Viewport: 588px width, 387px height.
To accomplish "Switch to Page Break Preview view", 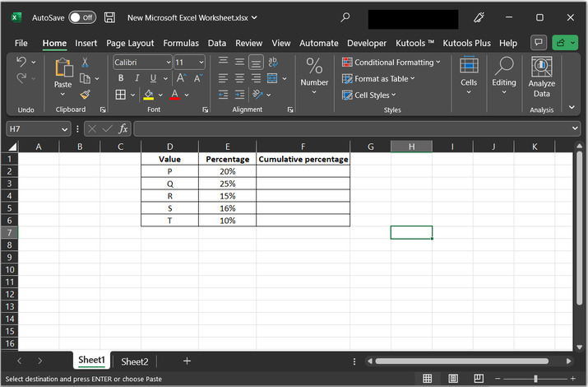I will 478,379.
